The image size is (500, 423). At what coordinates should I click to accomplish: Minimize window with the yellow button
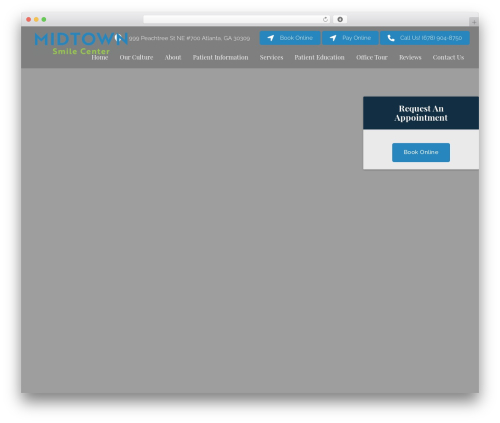click(x=36, y=19)
